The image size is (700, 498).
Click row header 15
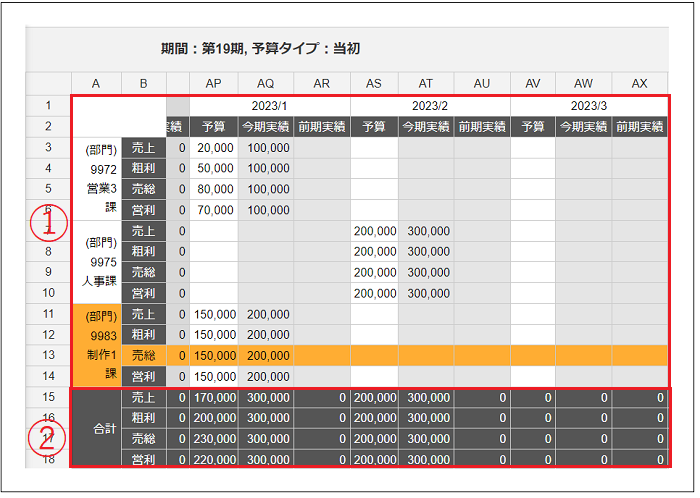pyautogui.click(x=48, y=397)
